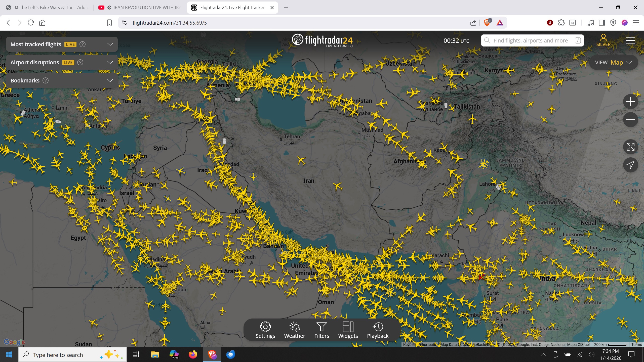Open the Flightradar24 hamburger menu
Image resolution: width=644 pixels, height=362 pixels.
tap(630, 40)
